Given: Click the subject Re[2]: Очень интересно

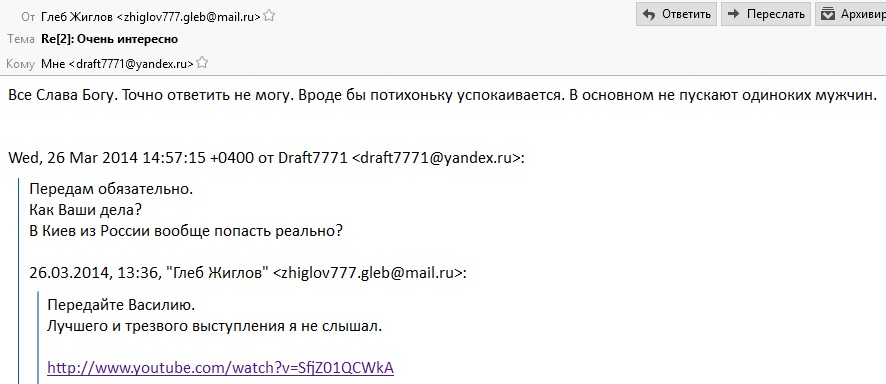Looking at the screenshot, I should click(x=110, y=39).
